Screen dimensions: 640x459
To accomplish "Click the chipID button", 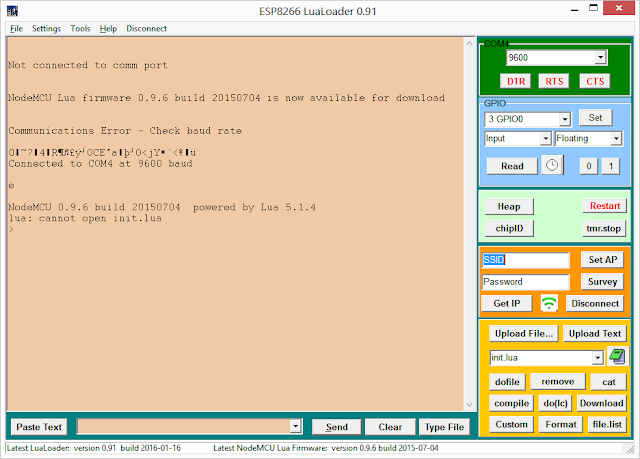I will pos(509,228).
